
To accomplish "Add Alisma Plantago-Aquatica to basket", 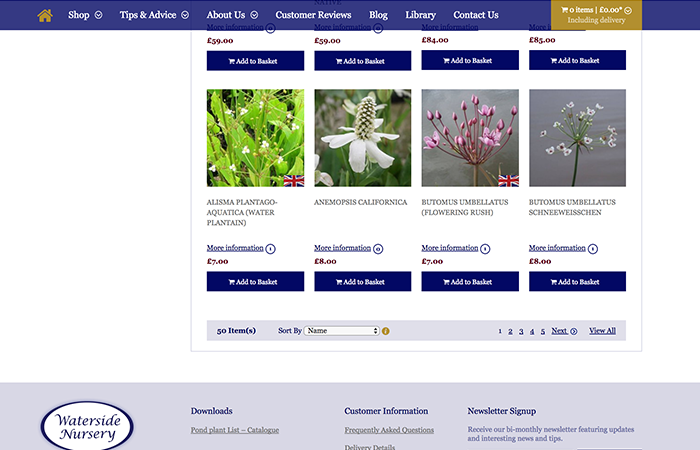I will [255, 282].
